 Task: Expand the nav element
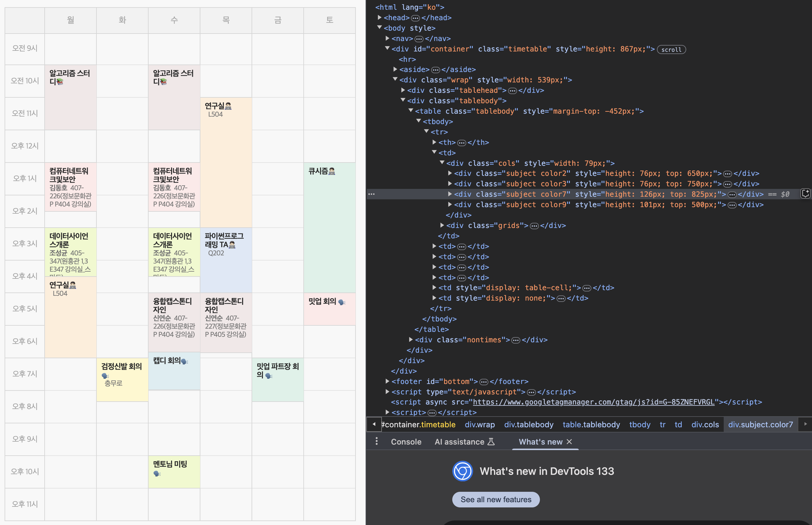387,38
